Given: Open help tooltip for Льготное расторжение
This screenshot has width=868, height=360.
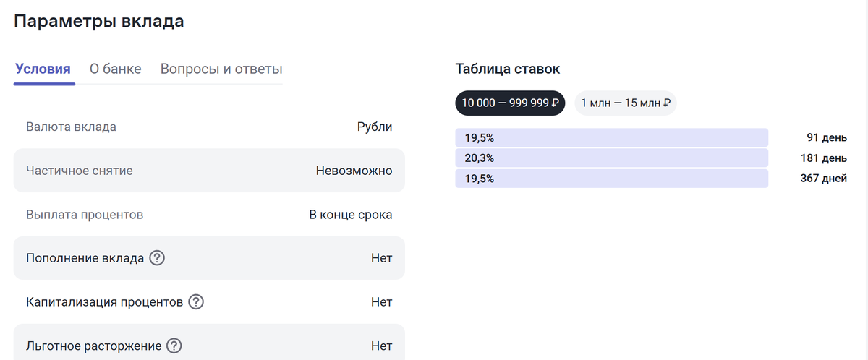Looking at the screenshot, I should click(x=174, y=346).
